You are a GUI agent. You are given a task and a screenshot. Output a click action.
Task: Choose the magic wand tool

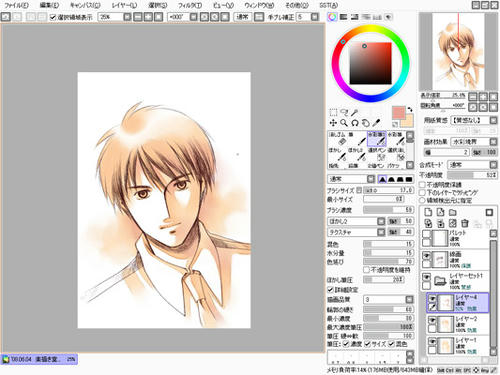[355, 112]
